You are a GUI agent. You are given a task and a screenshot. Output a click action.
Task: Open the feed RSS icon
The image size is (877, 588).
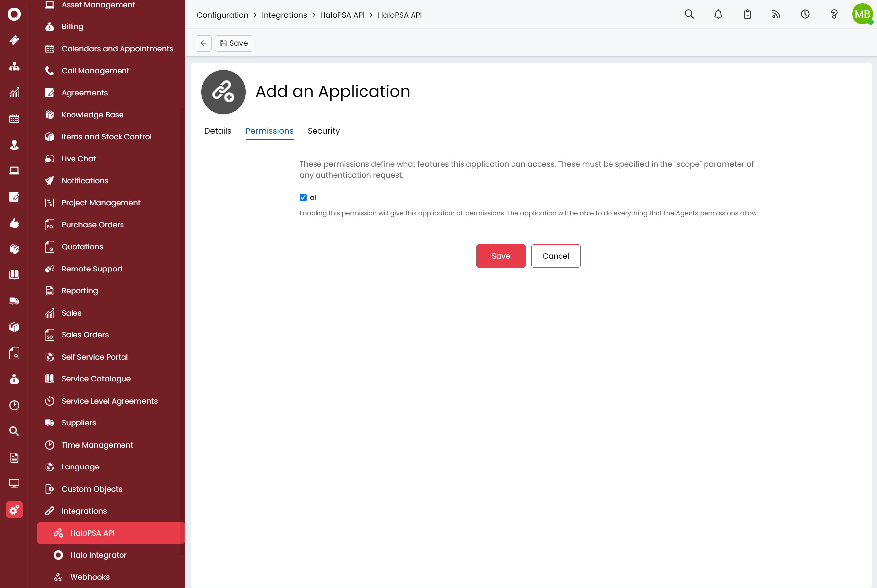(x=776, y=14)
